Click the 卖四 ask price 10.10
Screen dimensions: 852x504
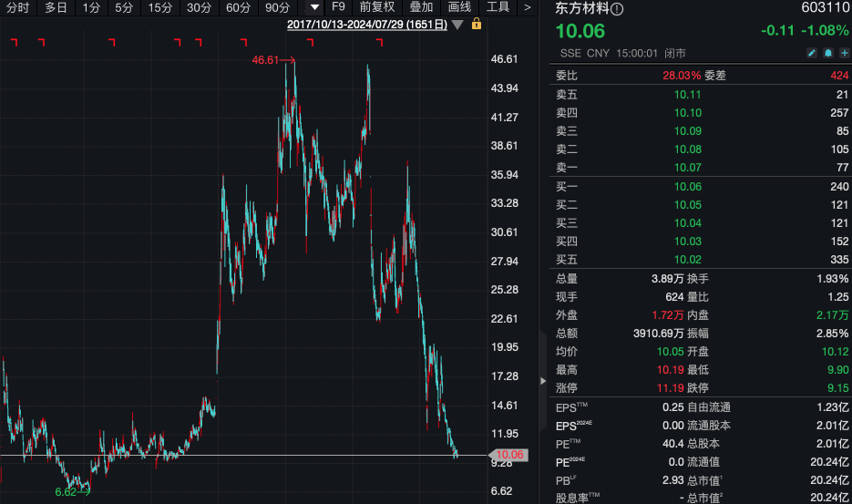687,113
